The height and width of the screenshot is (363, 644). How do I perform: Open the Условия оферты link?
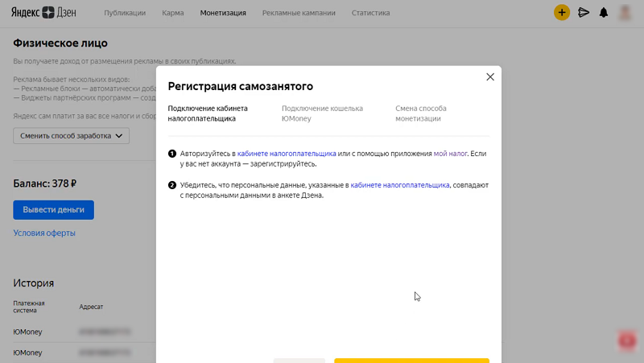(x=44, y=233)
